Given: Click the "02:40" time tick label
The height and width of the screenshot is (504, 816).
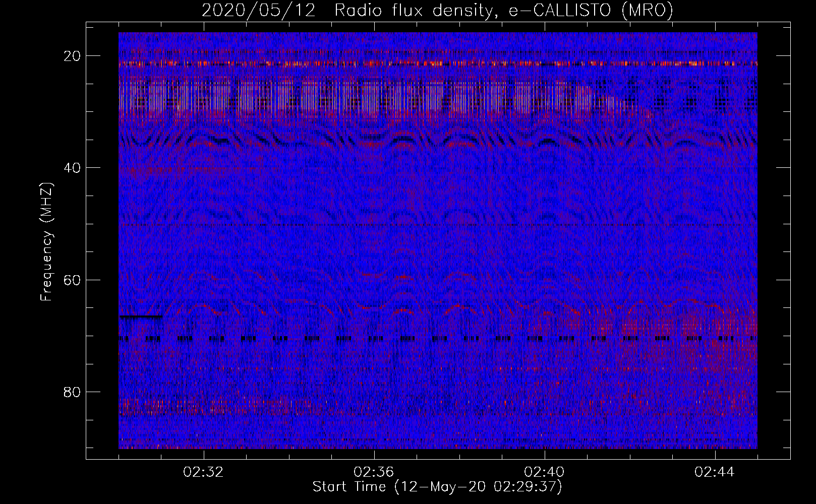Looking at the screenshot, I should pyautogui.click(x=545, y=472).
